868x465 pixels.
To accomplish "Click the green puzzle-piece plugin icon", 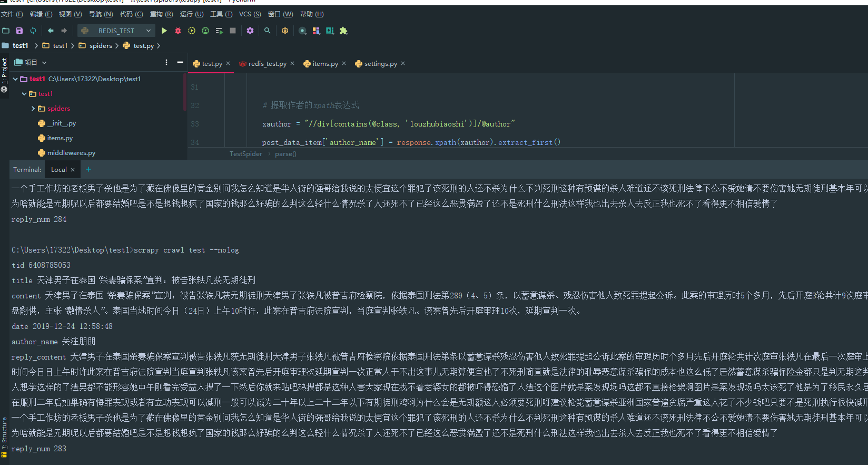I will 343,31.
